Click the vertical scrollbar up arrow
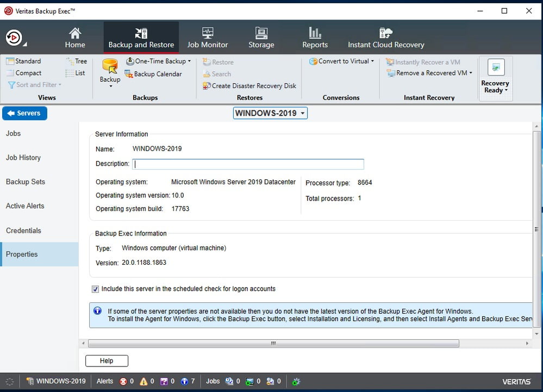Image resolution: width=543 pixels, height=392 pixels. tap(536, 126)
